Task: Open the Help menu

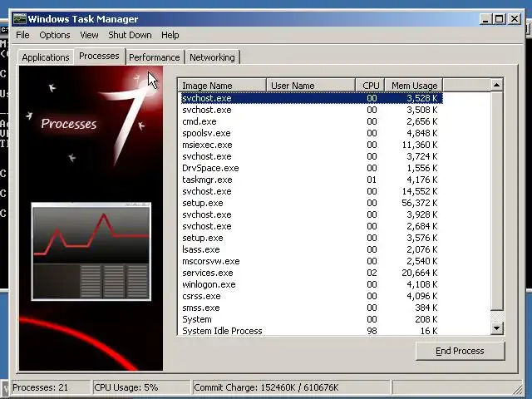Action: pos(170,35)
